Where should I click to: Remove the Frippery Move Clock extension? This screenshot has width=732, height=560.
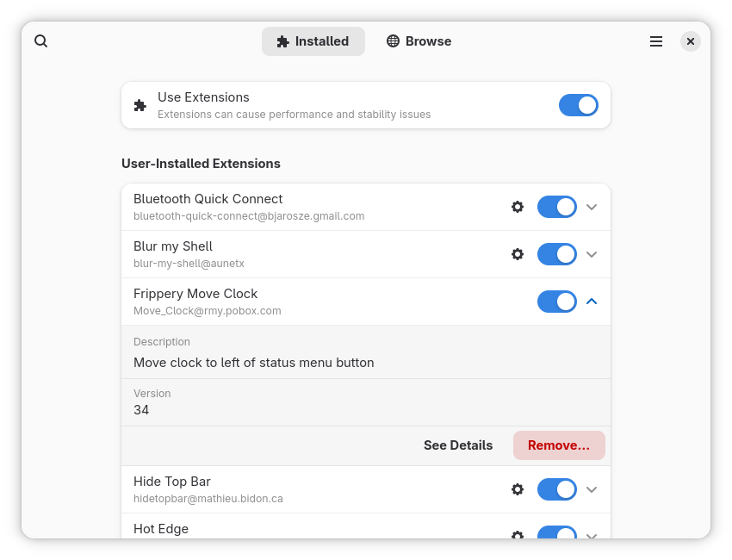[559, 445]
